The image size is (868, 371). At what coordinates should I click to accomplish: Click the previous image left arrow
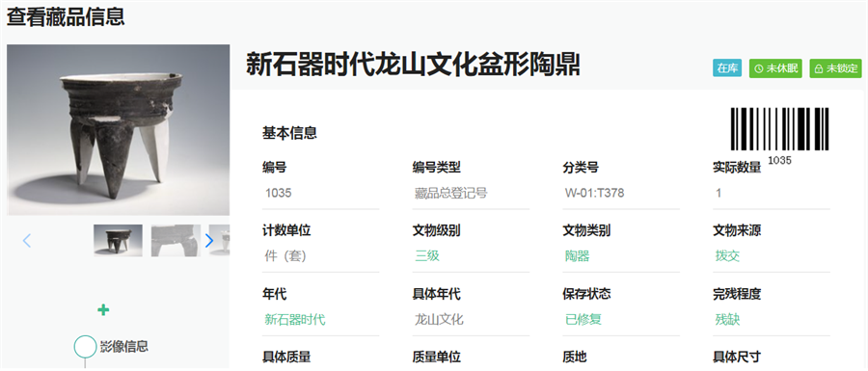pos(27,241)
